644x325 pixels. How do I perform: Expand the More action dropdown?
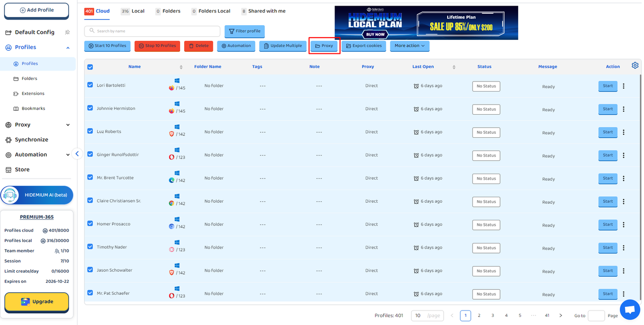click(x=409, y=46)
